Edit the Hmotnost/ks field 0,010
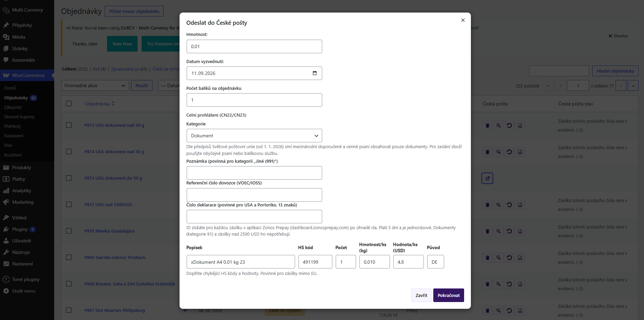 (374, 262)
